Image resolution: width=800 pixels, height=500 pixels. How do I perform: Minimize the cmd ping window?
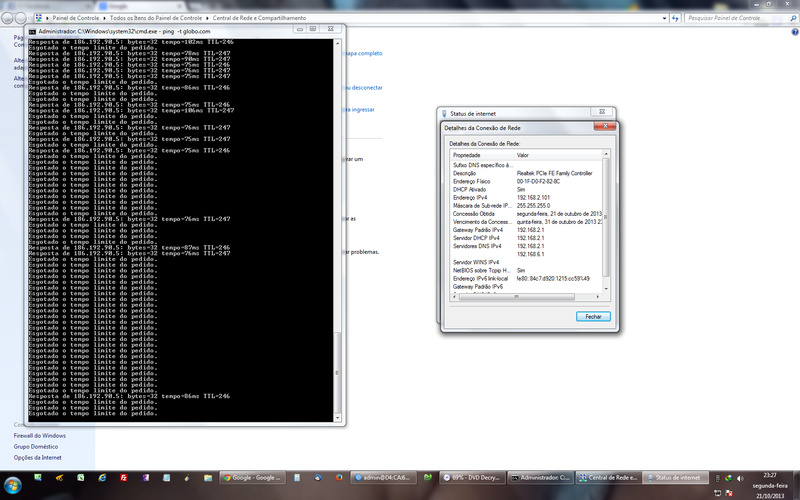pyautogui.click(x=299, y=29)
